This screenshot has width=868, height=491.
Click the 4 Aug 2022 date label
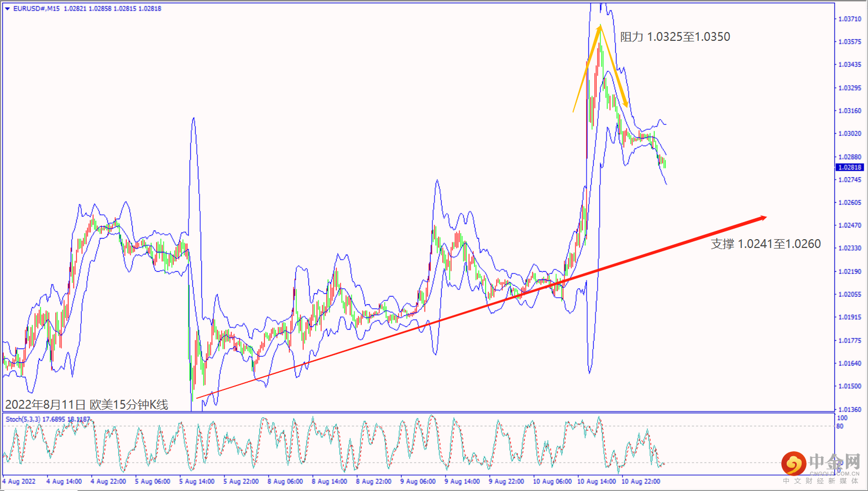(19, 482)
